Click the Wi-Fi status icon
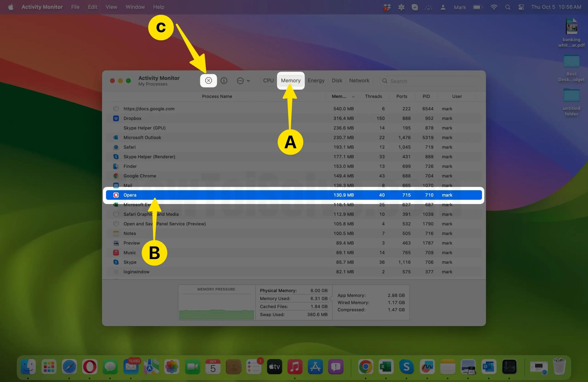Image resolution: width=588 pixels, height=382 pixels. pos(494,7)
